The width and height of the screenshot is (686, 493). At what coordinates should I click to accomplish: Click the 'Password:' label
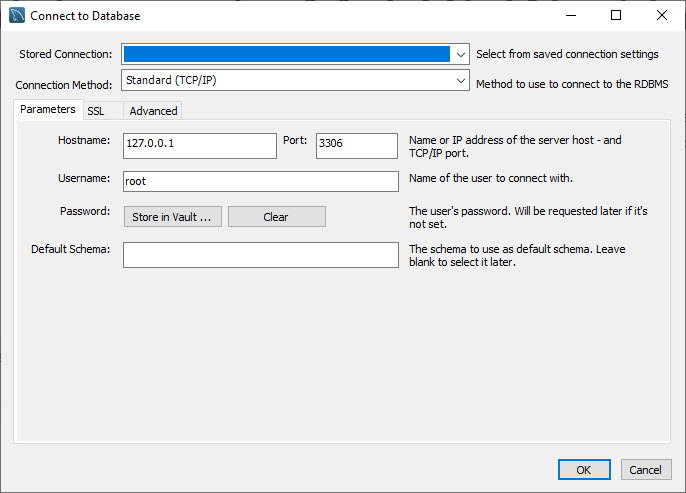tap(85, 211)
